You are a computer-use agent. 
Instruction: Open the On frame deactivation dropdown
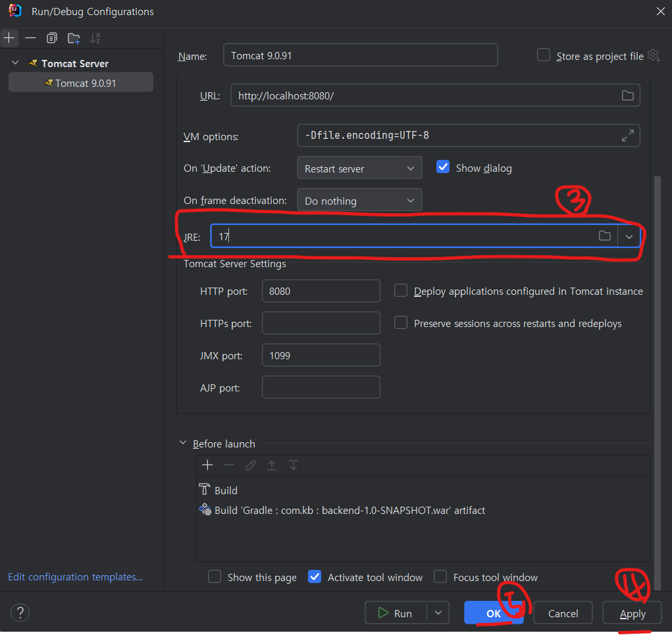359,200
